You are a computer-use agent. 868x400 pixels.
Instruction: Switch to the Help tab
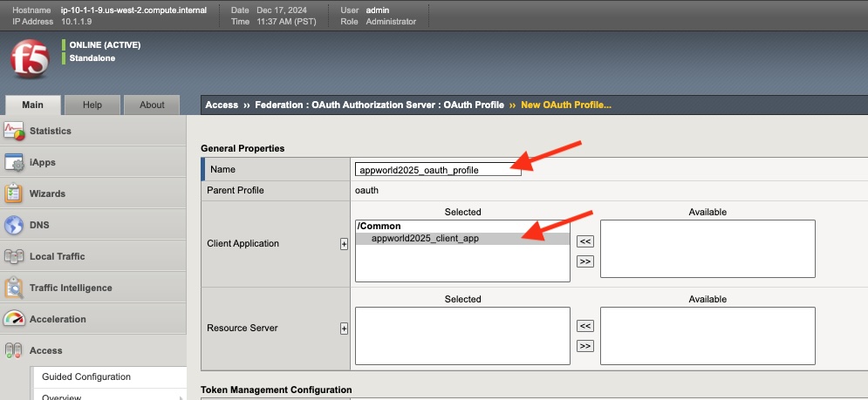(92, 105)
